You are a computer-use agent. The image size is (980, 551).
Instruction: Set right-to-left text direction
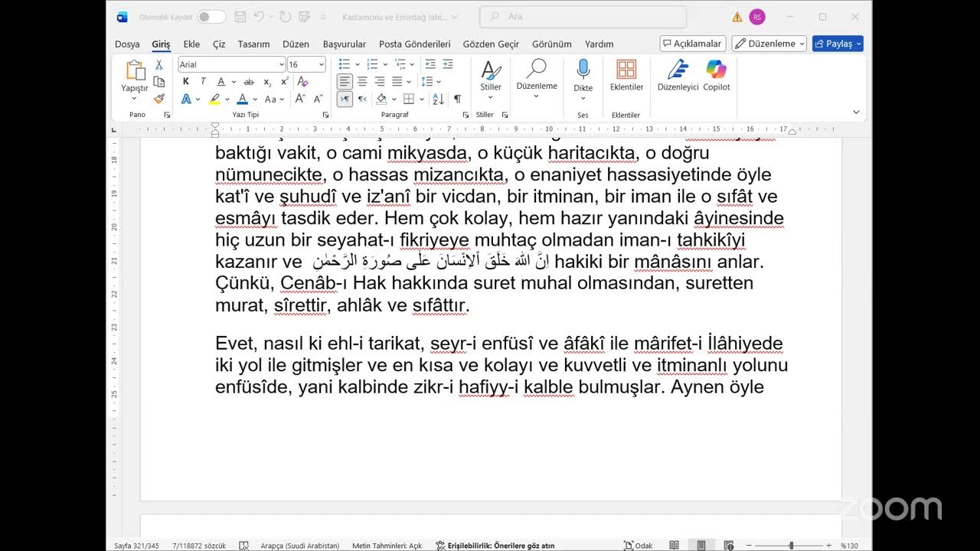point(362,99)
